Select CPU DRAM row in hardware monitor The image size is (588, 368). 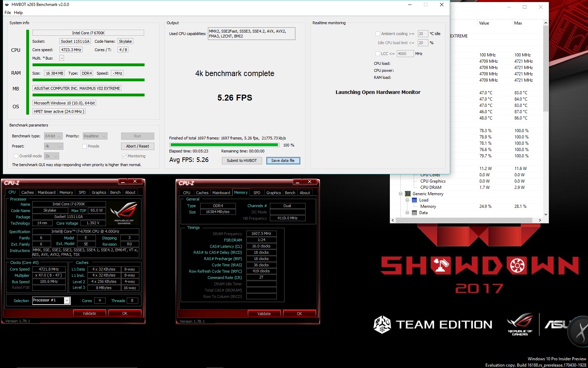(467, 188)
